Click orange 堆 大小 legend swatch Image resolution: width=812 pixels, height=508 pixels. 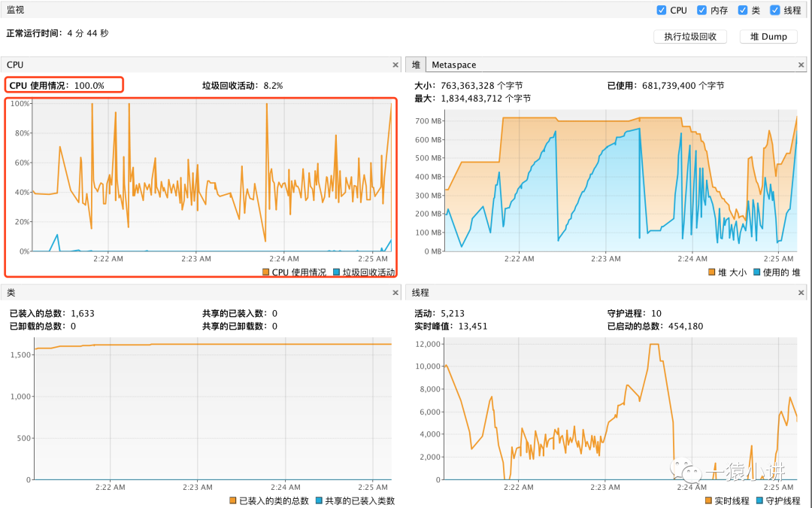(711, 272)
